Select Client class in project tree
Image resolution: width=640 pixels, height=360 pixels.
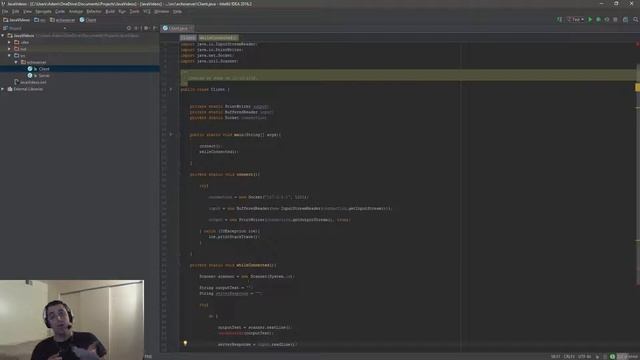click(44, 69)
